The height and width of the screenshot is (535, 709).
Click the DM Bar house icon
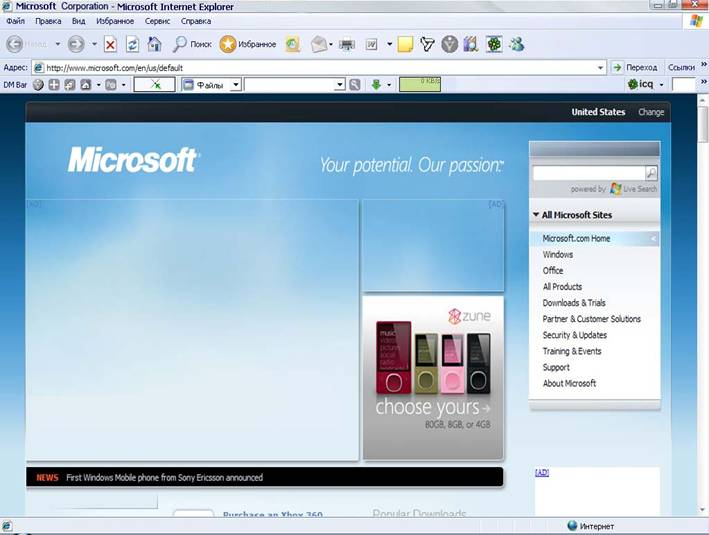tap(85, 85)
